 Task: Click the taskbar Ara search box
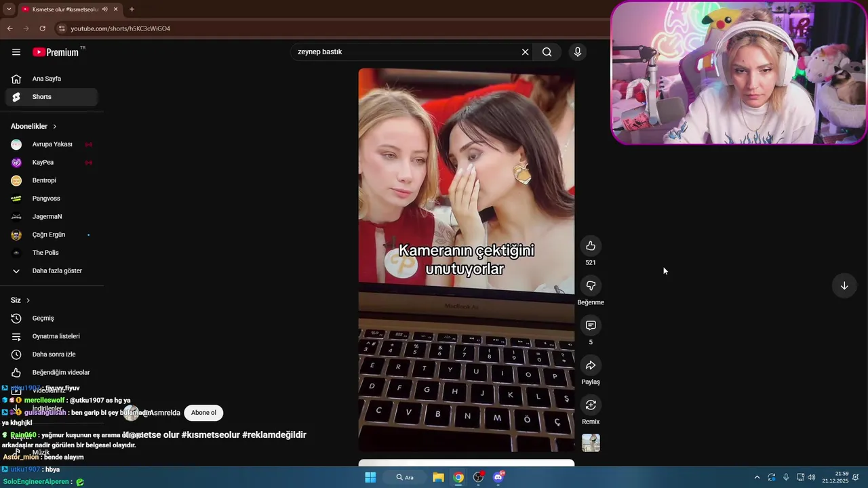(x=406, y=477)
